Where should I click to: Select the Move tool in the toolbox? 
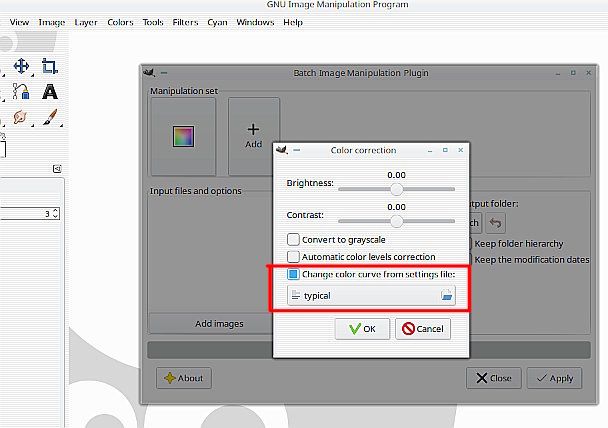[x=21, y=66]
